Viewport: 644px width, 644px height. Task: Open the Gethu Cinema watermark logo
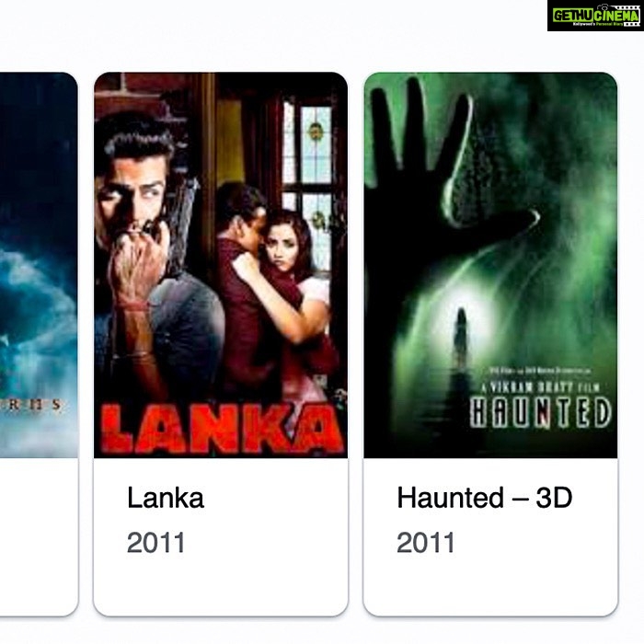[x=594, y=16]
